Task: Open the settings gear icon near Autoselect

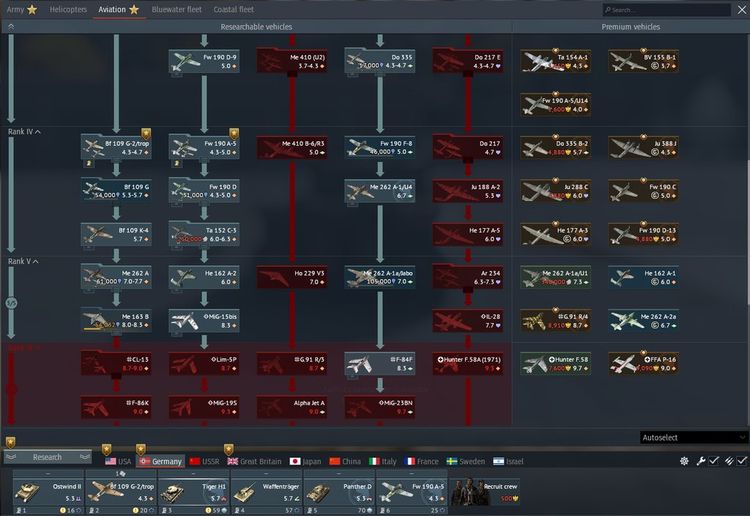Action: (x=685, y=461)
